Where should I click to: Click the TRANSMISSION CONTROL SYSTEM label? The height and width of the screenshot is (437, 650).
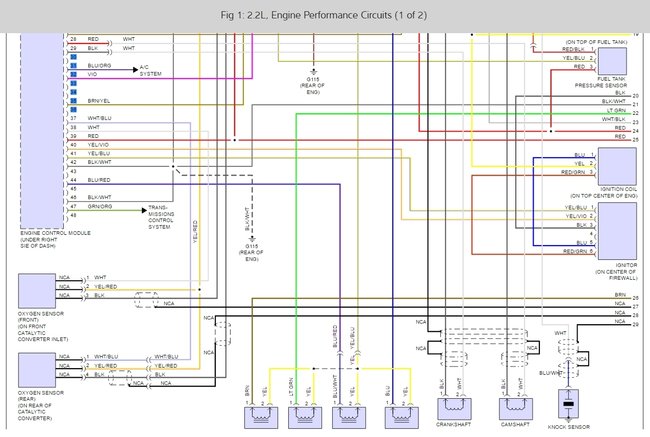point(161,217)
